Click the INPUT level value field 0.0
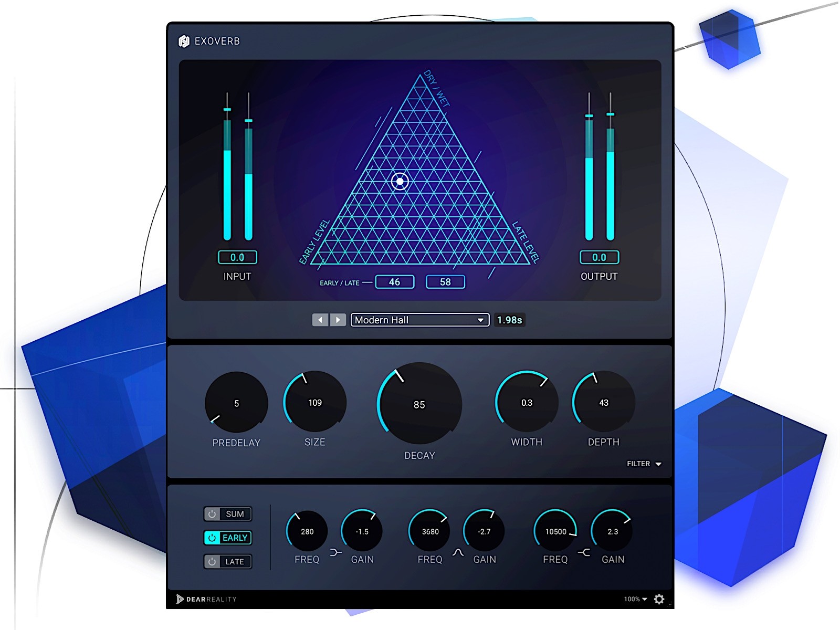Viewport: 840px width, 630px height. click(237, 257)
